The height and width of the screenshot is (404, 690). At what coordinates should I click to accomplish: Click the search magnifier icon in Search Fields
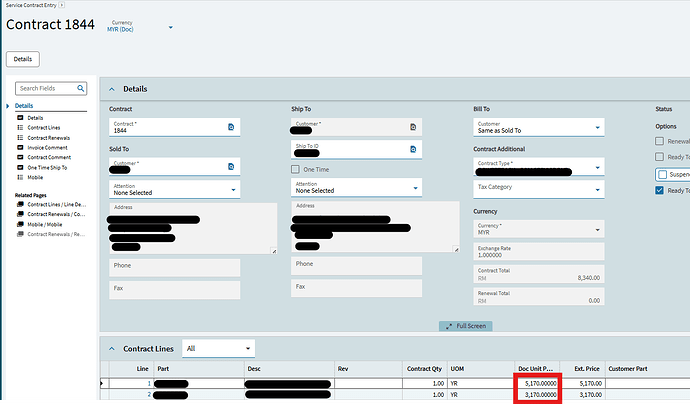[81, 88]
